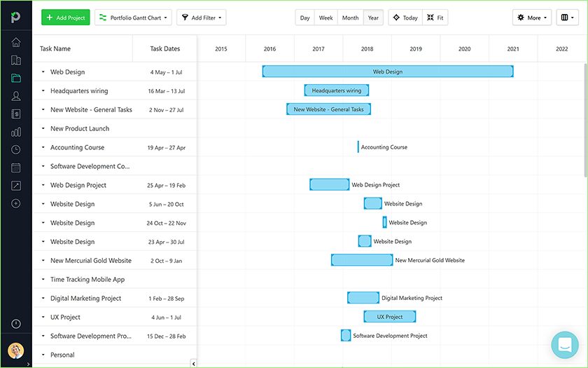This screenshot has height=368, width=588.
Task: Select the Web Design gantt bar
Action: pyautogui.click(x=388, y=71)
